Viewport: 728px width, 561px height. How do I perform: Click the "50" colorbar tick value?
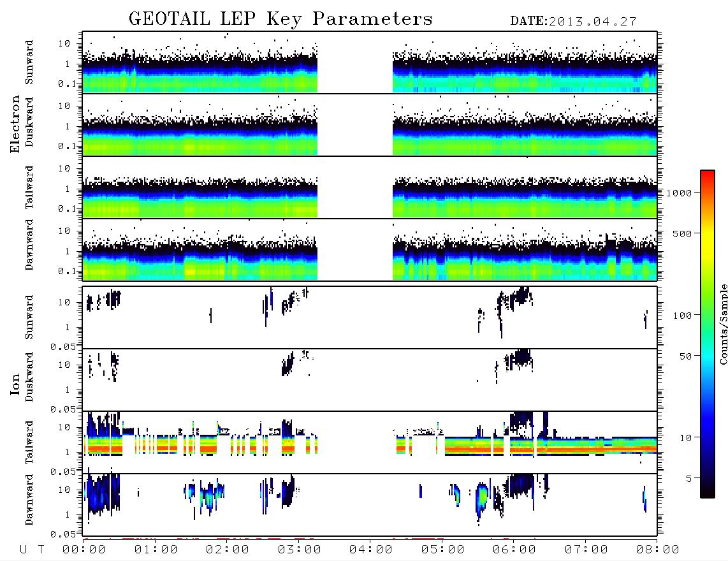(x=685, y=356)
